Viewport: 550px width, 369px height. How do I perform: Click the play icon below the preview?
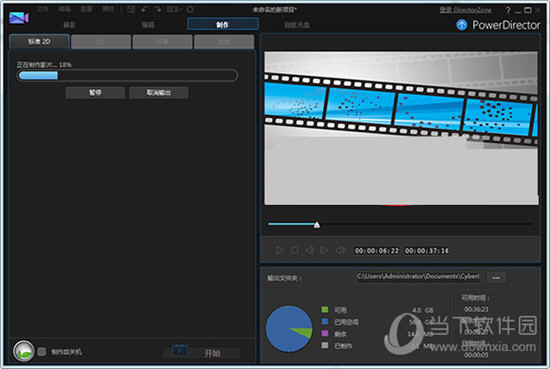coord(279,250)
